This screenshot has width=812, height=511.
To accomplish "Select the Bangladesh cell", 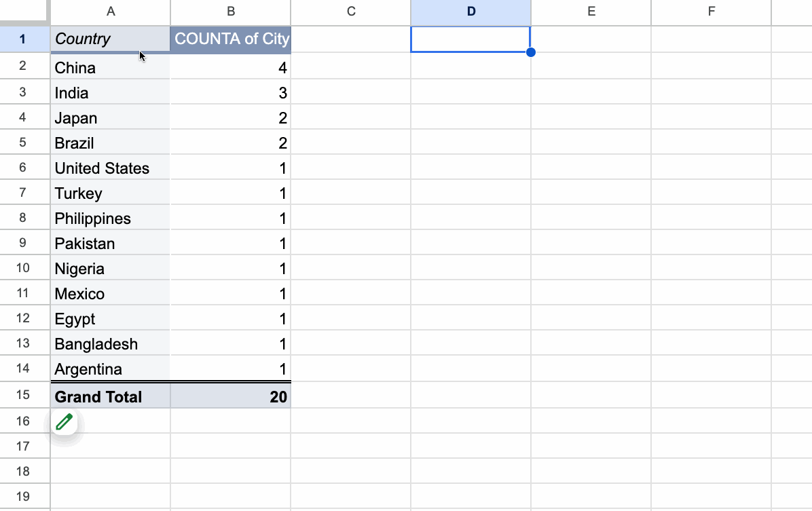I will [110, 343].
